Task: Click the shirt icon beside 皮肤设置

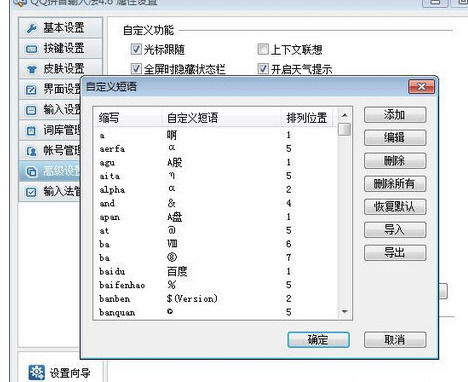Action: pos(31,69)
